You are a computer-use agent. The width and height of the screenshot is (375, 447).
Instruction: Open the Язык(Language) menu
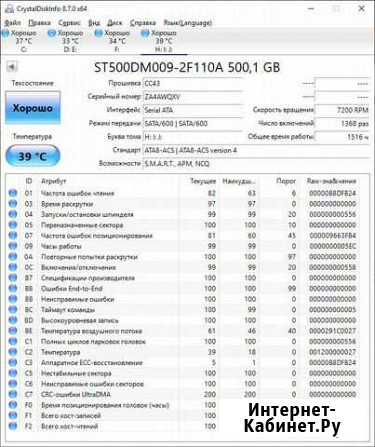188,23
